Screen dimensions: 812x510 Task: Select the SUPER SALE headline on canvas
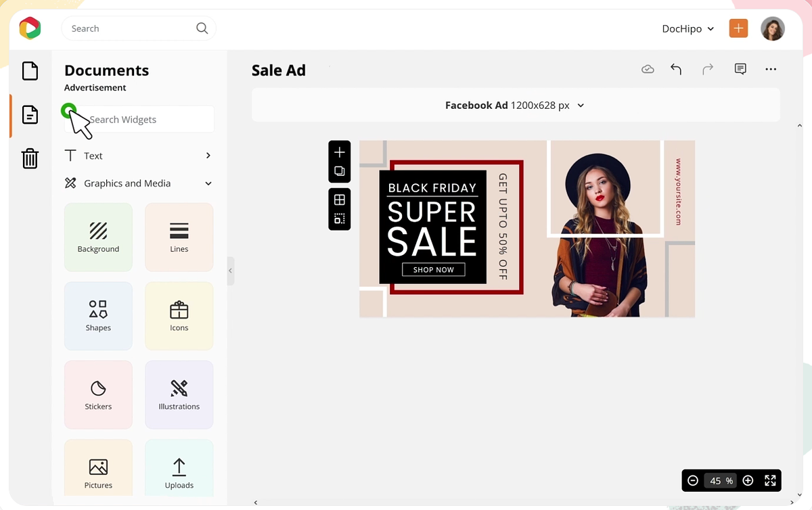(x=432, y=228)
